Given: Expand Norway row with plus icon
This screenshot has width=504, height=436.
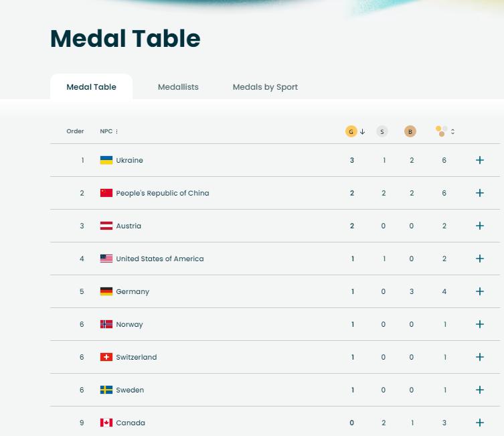Looking at the screenshot, I should (479, 324).
